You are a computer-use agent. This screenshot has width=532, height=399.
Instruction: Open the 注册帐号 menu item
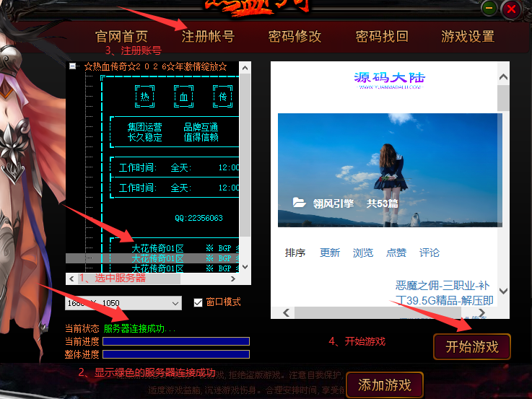(208, 36)
